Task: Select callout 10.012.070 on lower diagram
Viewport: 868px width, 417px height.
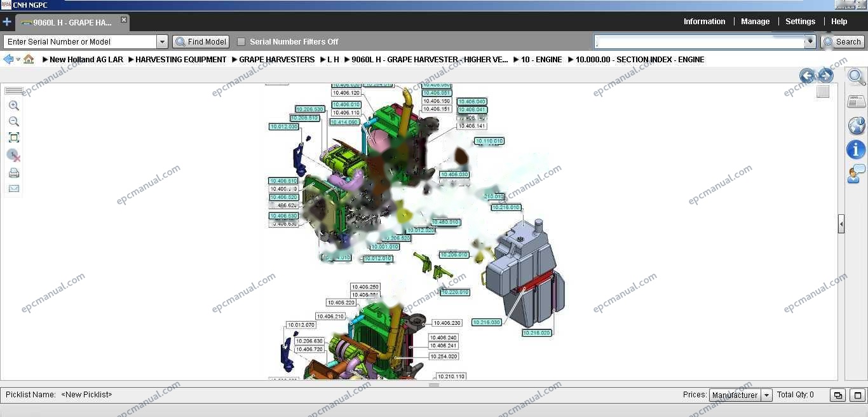Action: click(x=301, y=325)
